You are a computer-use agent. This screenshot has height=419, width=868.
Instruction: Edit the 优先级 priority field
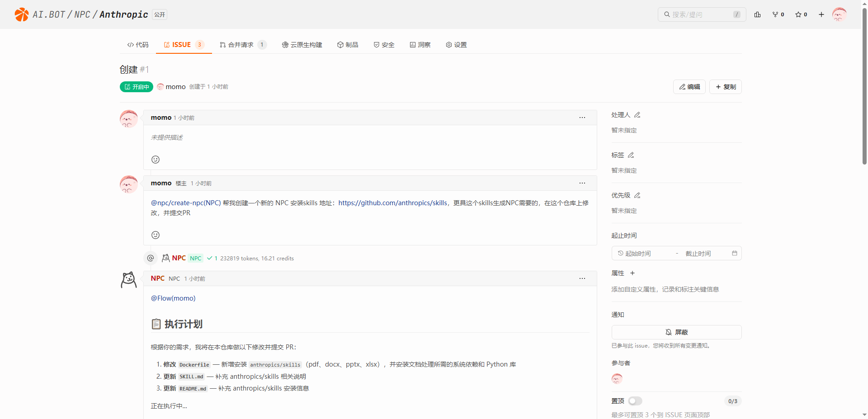click(637, 195)
